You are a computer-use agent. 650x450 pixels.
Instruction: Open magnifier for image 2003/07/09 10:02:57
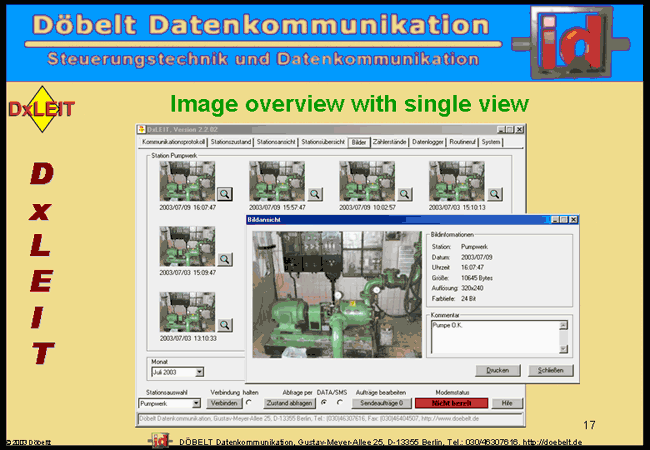coord(405,194)
